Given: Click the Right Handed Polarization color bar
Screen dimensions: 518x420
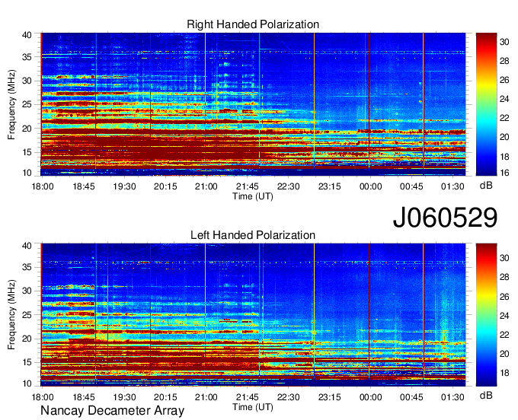Looking at the screenshot, I should [x=486, y=104].
